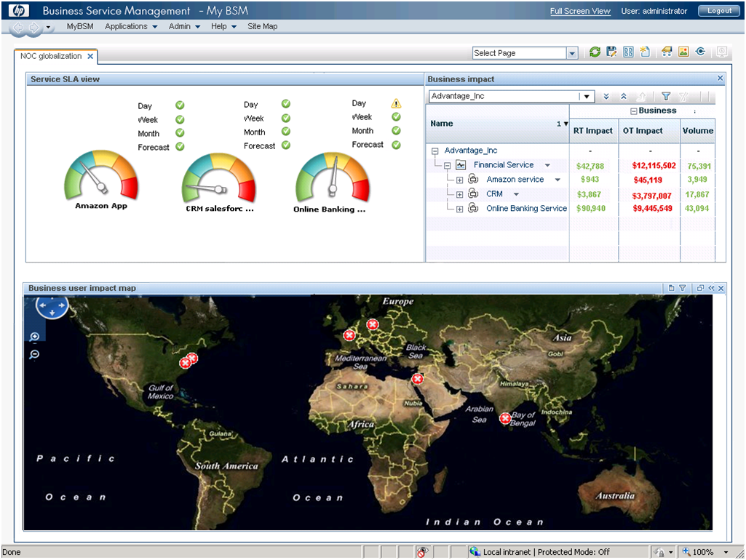Open the Financial Service link

504,165
